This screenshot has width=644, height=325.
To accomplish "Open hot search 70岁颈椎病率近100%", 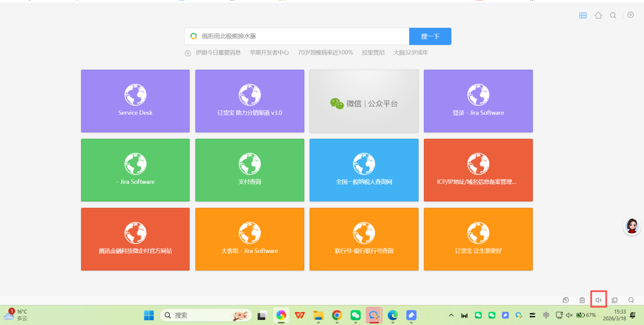I will coord(325,53).
